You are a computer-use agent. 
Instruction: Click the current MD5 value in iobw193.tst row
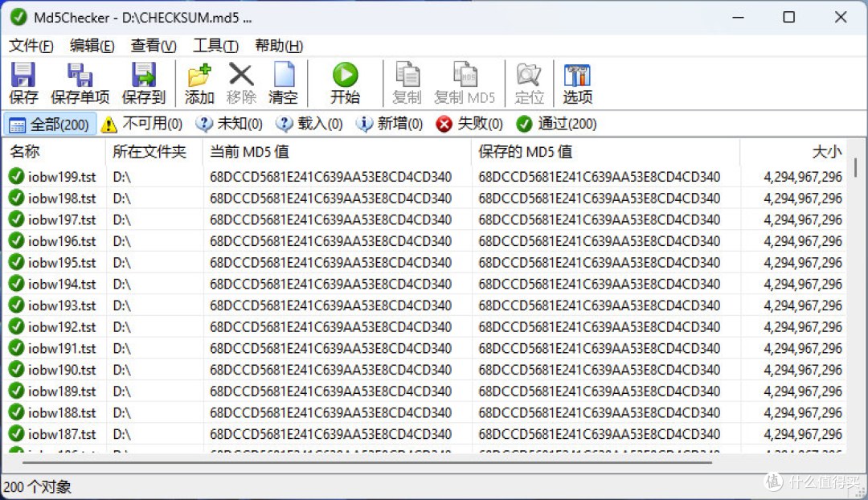click(330, 305)
